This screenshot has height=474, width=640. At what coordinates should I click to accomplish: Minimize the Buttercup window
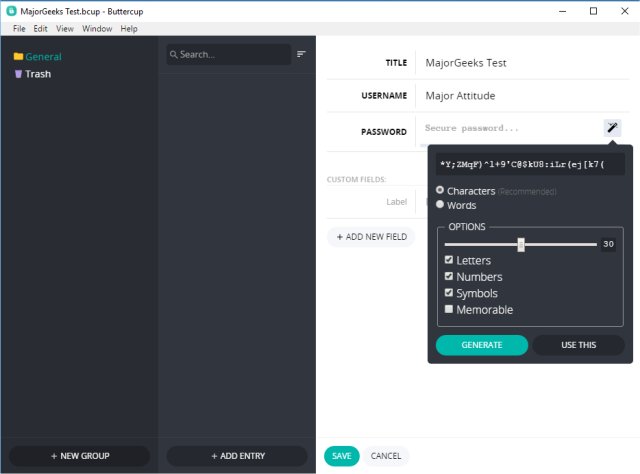click(562, 11)
